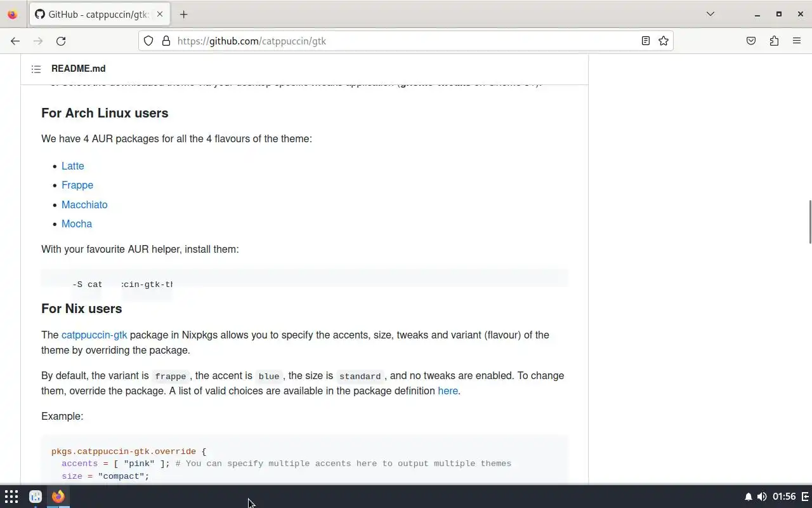Click the 01:56 clock
The image size is (812, 508).
coord(785,497)
